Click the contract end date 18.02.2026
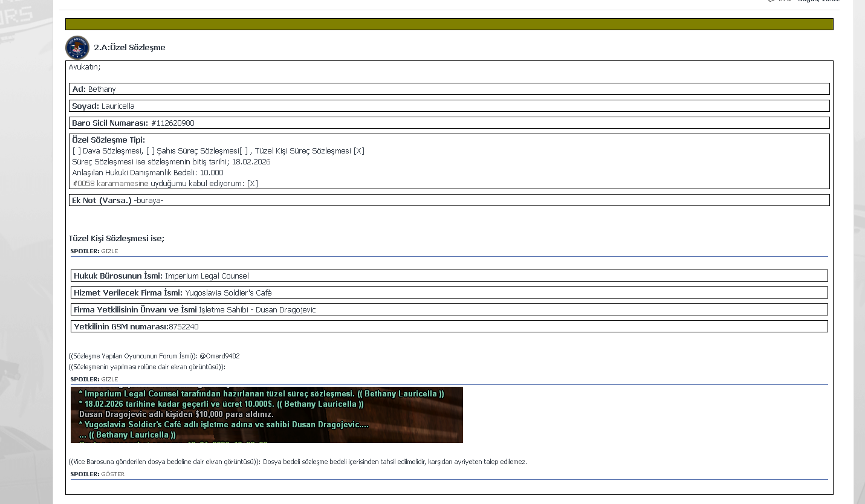 coord(251,162)
